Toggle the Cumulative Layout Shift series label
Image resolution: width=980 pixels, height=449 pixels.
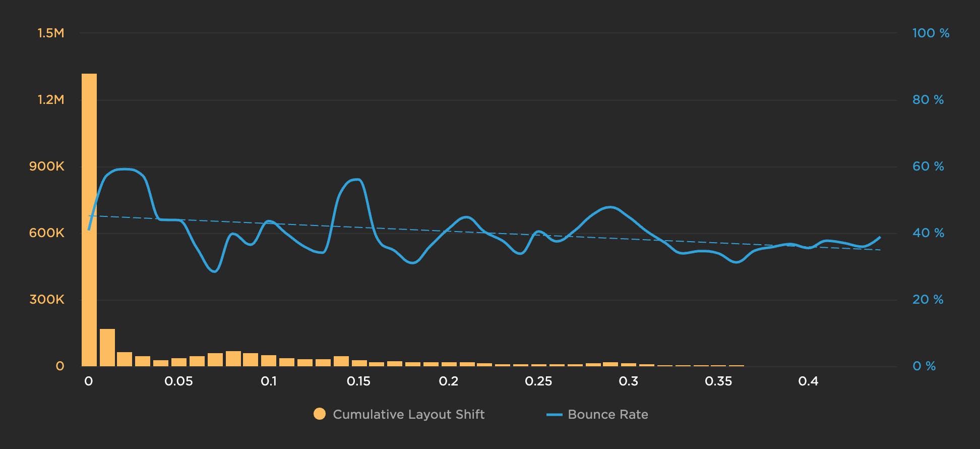point(408,414)
